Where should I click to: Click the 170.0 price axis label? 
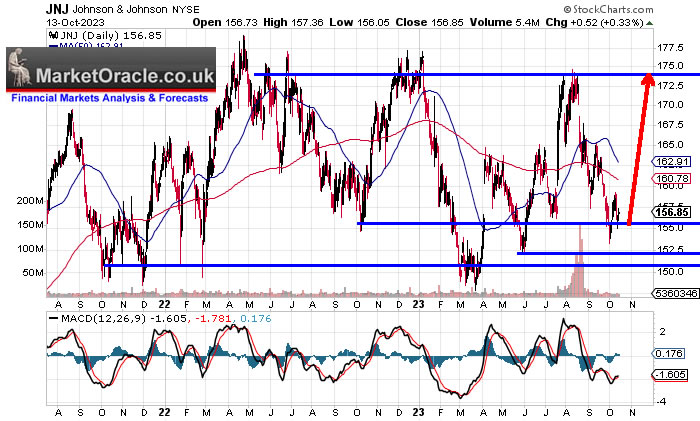670,104
